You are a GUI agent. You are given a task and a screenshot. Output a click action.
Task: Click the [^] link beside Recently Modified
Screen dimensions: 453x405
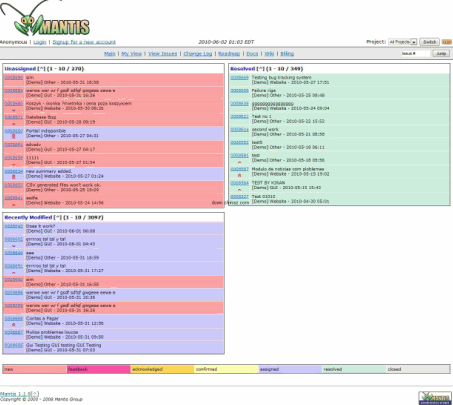[58, 217]
